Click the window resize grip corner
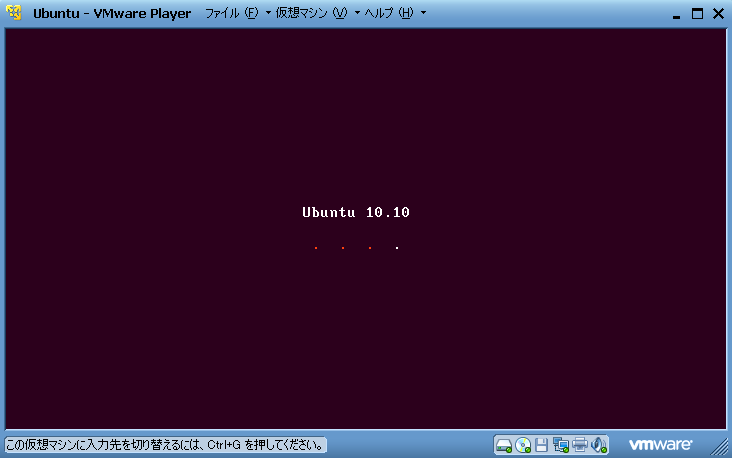The height and width of the screenshot is (458, 732). pyautogui.click(x=719, y=446)
